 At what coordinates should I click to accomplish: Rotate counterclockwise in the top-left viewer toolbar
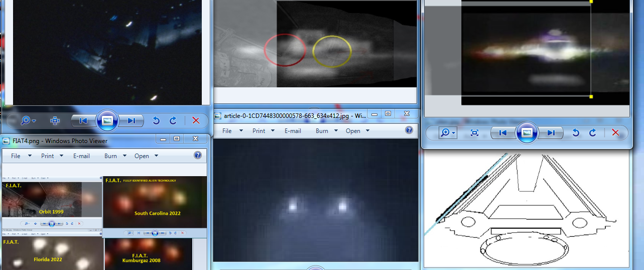[156, 120]
